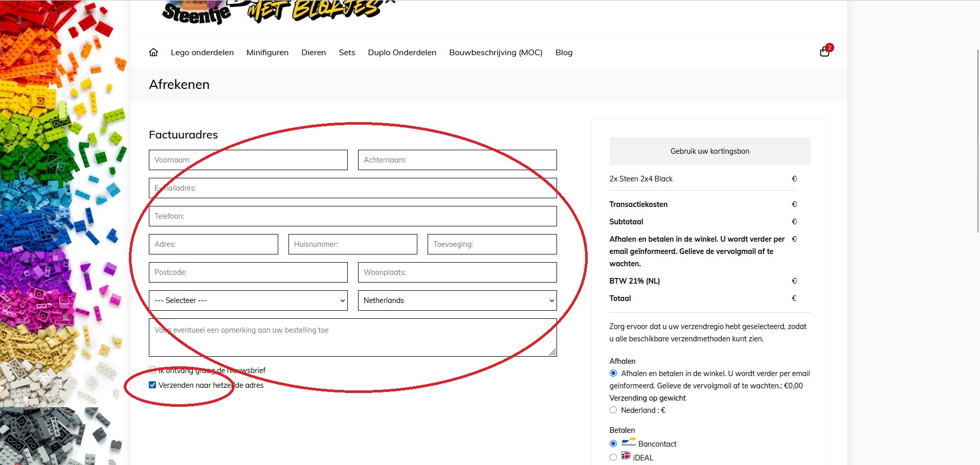This screenshot has width=980, height=465.
Task: Open the shopping cart icon
Action: pyautogui.click(x=825, y=52)
